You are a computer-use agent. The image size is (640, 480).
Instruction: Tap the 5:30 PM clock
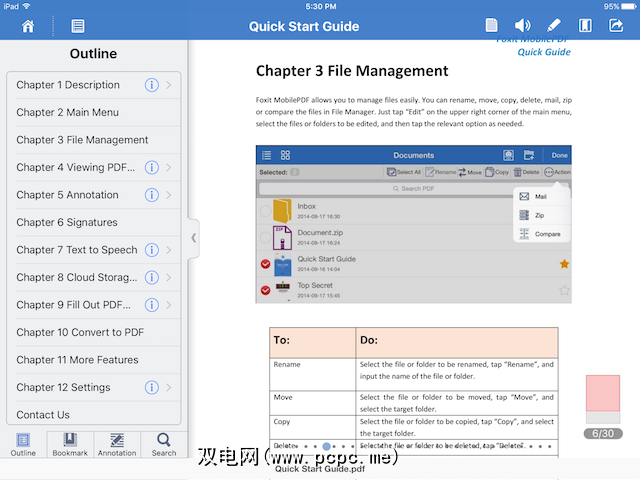321,7
